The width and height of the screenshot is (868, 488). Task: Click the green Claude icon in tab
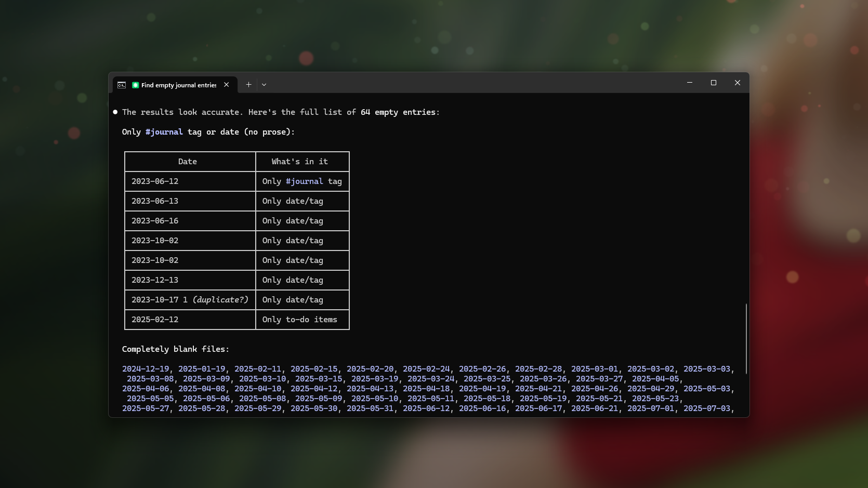point(135,85)
